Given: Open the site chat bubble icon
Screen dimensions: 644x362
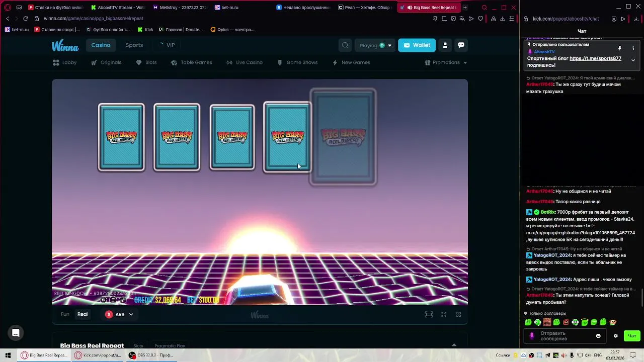Looking at the screenshot, I should tap(461, 45).
